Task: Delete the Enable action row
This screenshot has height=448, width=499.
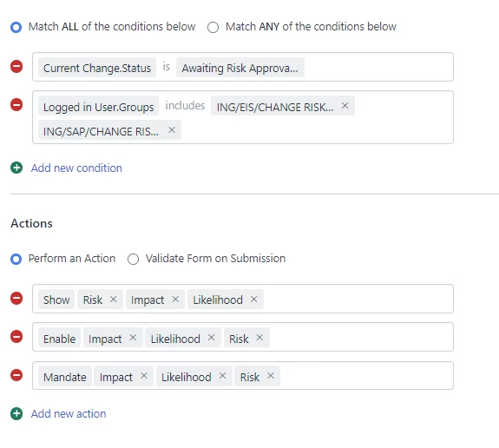Action: tap(16, 337)
